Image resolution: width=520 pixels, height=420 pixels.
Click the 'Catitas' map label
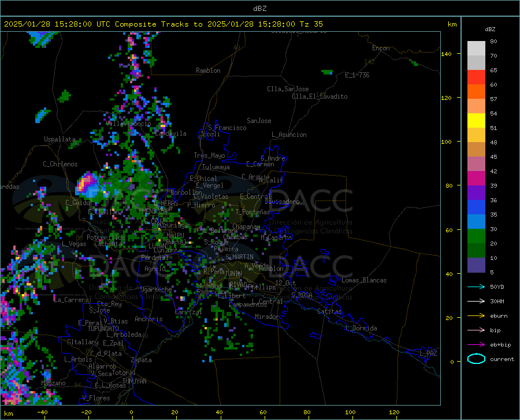330,311
